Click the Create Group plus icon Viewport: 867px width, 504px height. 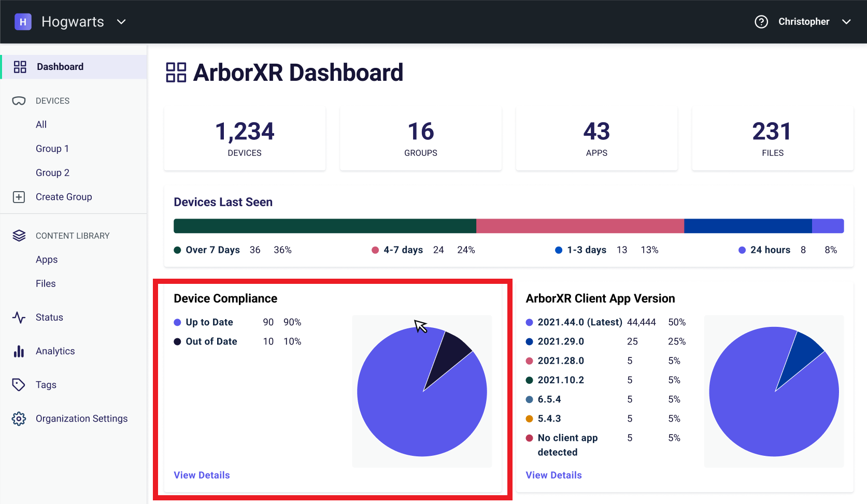19,197
